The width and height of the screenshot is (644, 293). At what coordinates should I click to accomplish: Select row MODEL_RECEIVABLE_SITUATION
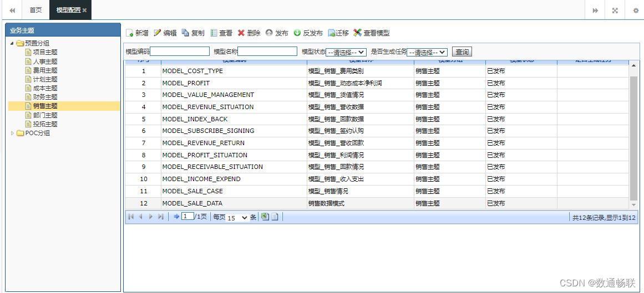[x=377, y=167]
